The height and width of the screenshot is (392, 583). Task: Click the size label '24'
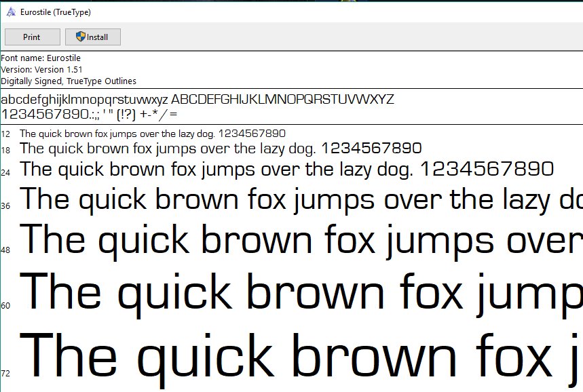pyautogui.click(x=5, y=172)
